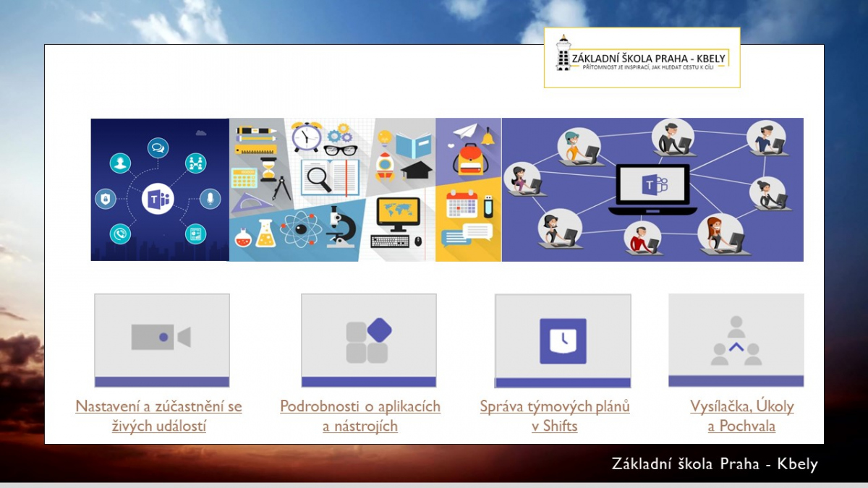The height and width of the screenshot is (488, 868).
Task: Click the Základní škola Praha - Kbely logo
Action: pyautogui.click(x=642, y=58)
